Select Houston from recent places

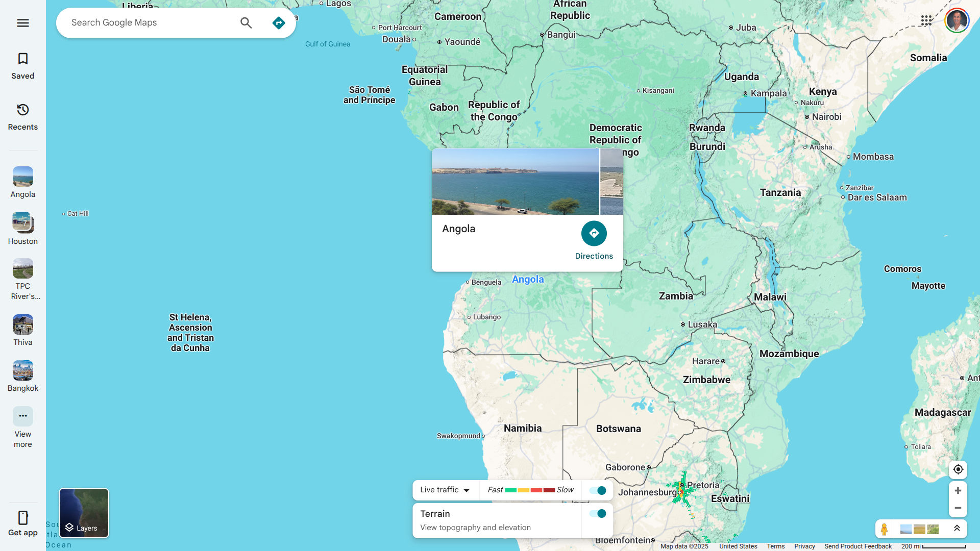point(22,223)
